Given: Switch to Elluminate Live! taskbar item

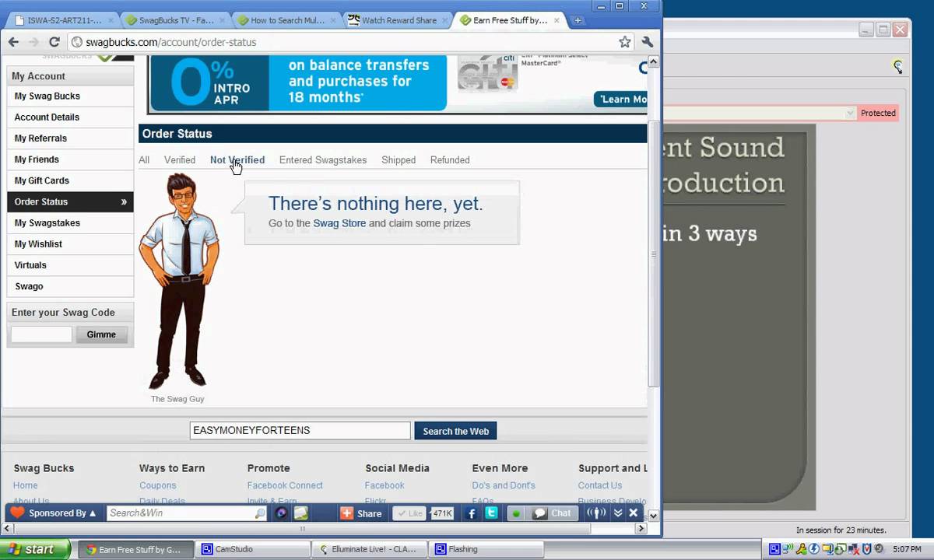Looking at the screenshot, I should (368, 549).
